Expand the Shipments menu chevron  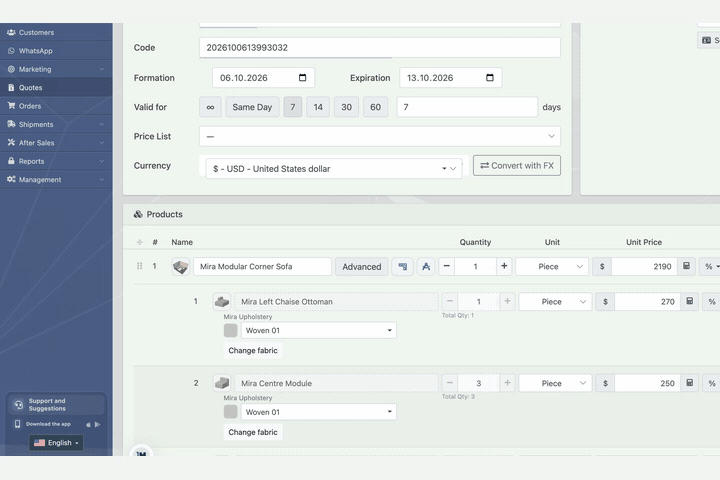tap(101, 124)
